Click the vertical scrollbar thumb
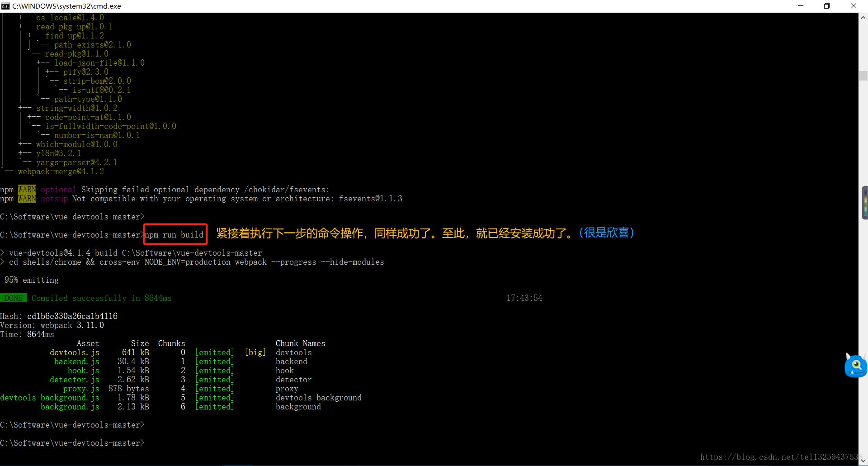Viewport: 868px width, 466px height. pyautogui.click(x=863, y=76)
